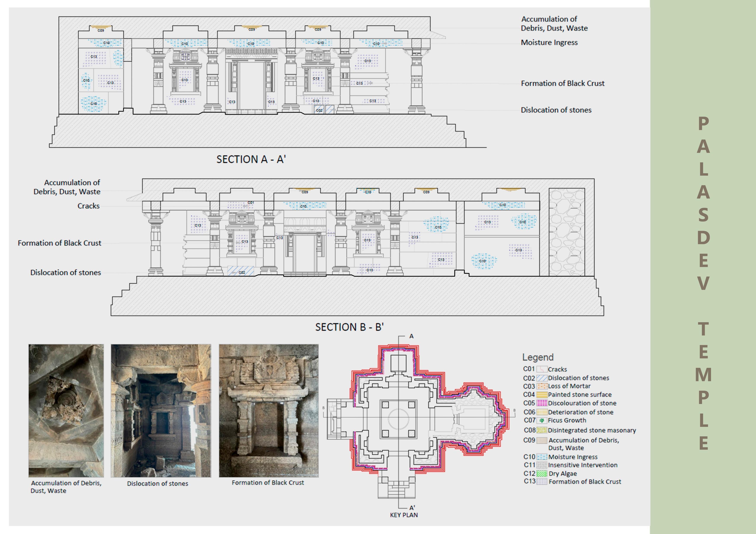Screen dimensions: 756x534
Task: Click the C07 Ficus Growth icon
Action: [x=542, y=420]
